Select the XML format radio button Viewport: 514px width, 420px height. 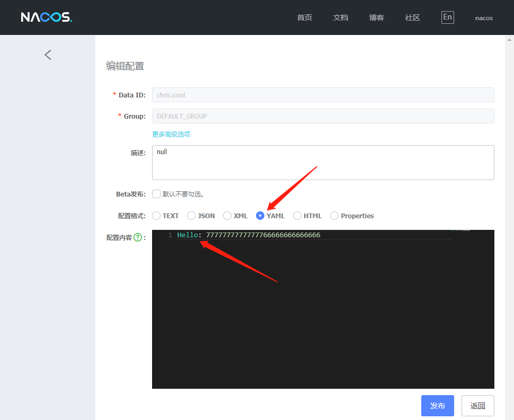(x=227, y=216)
